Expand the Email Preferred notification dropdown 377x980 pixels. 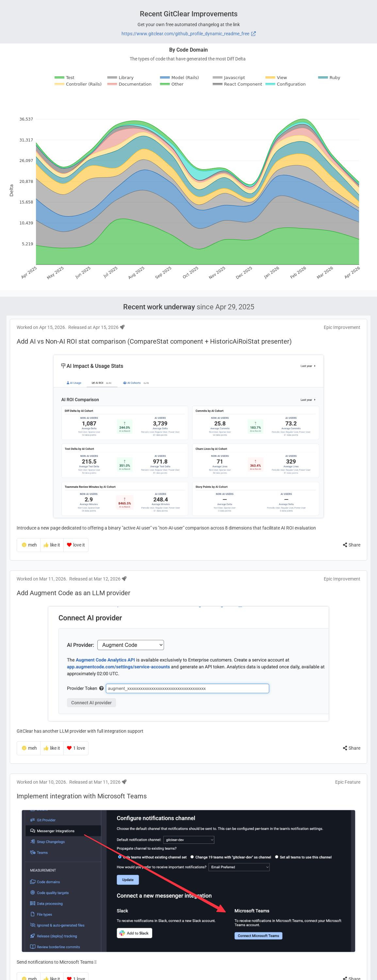239,867
